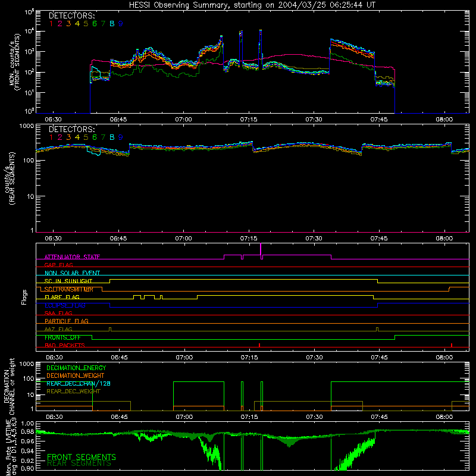The image size is (476, 476).
Task: Click "07:00" tick under the flags plot
Action: point(184,358)
